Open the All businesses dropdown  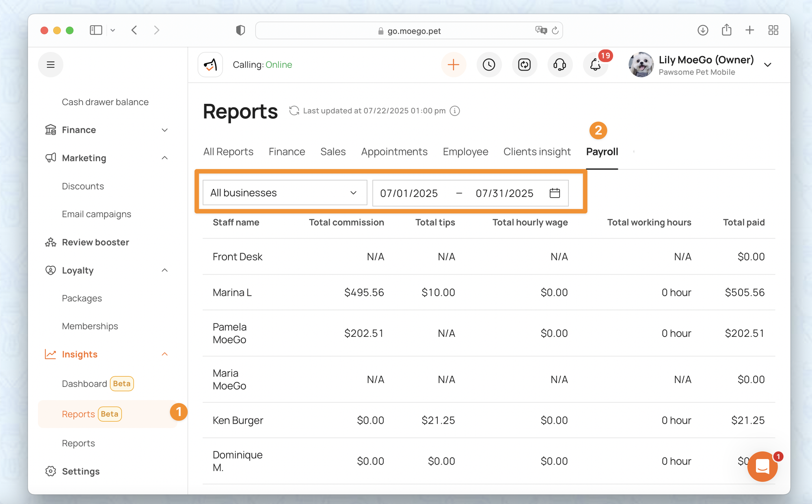(284, 193)
